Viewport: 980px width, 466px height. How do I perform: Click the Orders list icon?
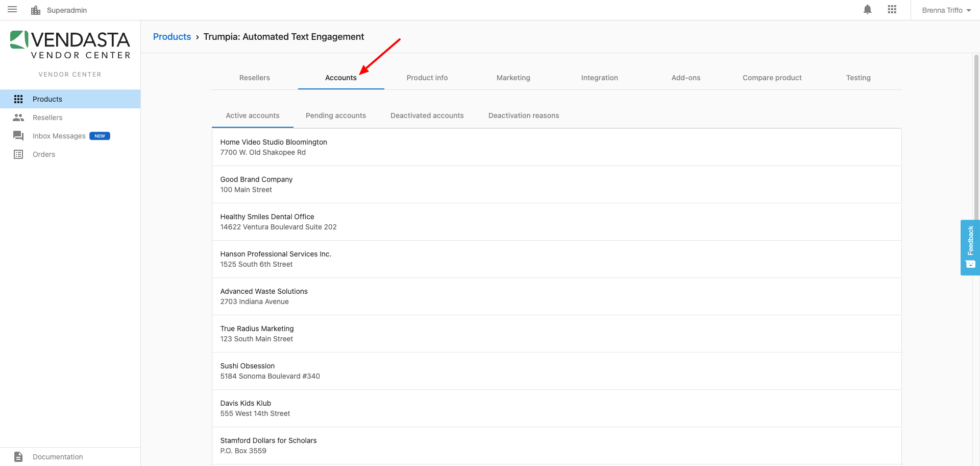point(18,154)
